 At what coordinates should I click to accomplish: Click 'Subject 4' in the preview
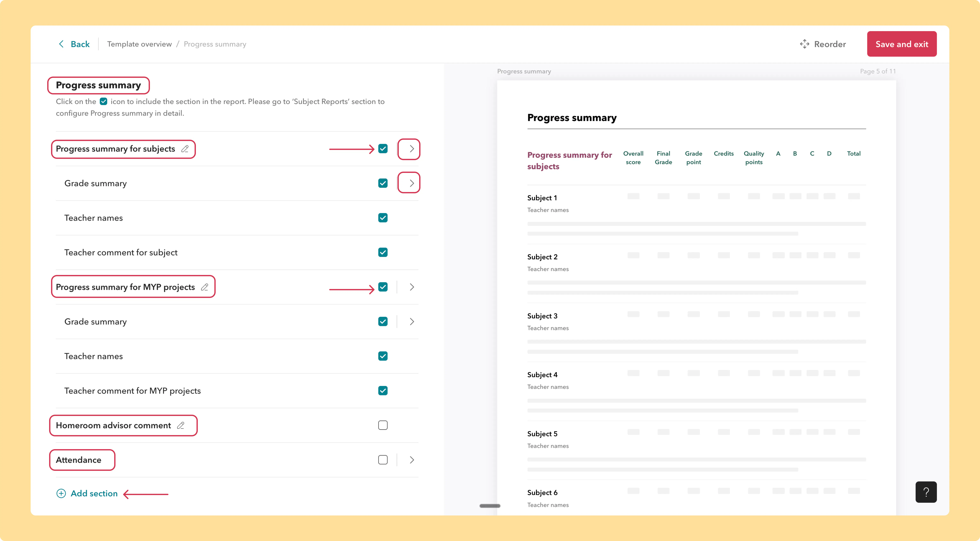(542, 375)
